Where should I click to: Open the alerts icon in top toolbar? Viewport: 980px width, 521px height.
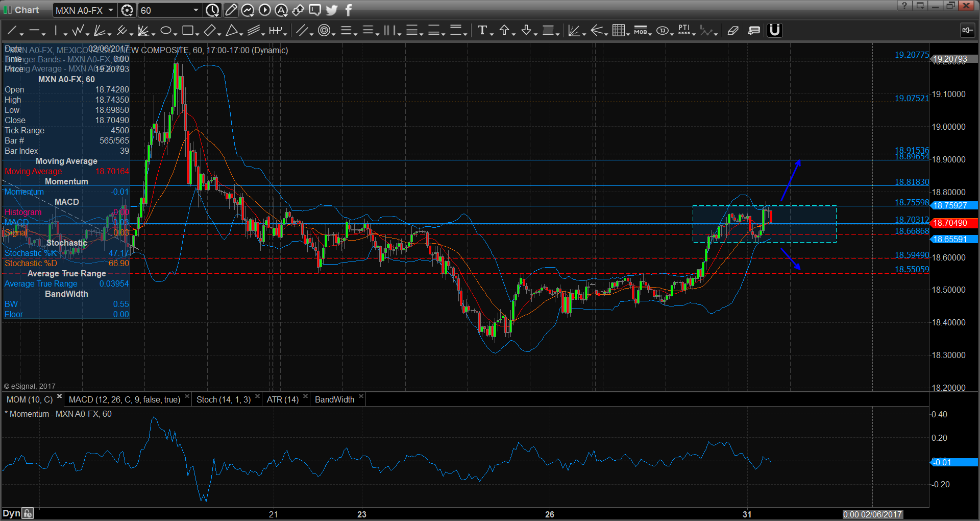pos(281,10)
